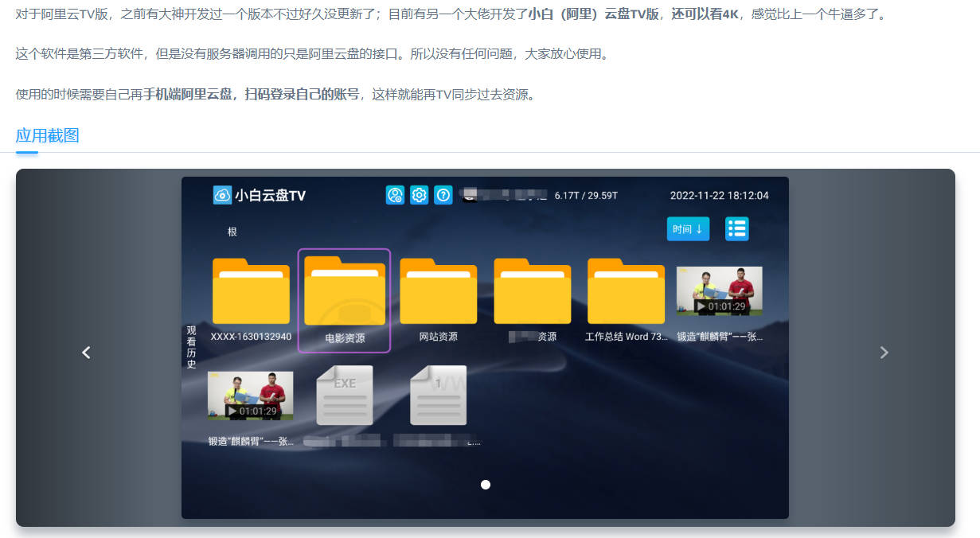Open the 观看历史 side panel
This screenshot has width=980, height=538.
pyautogui.click(x=191, y=347)
